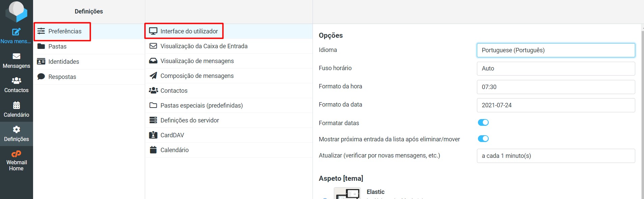Screen dimensions: 644x199
Task: Click folder outline icon for Pastas especiais
Action: click(x=153, y=105)
